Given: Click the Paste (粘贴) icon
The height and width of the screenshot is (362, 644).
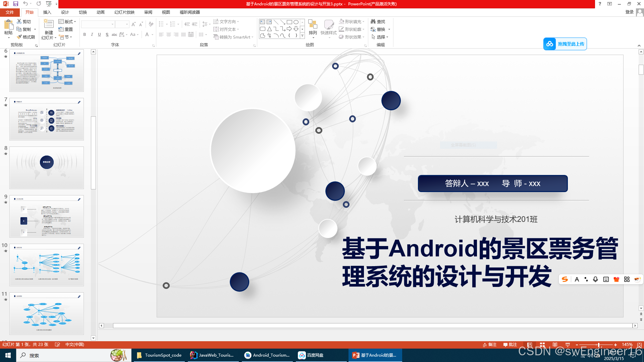Looking at the screenshot, I should pyautogui.click(x=8, y=25).
